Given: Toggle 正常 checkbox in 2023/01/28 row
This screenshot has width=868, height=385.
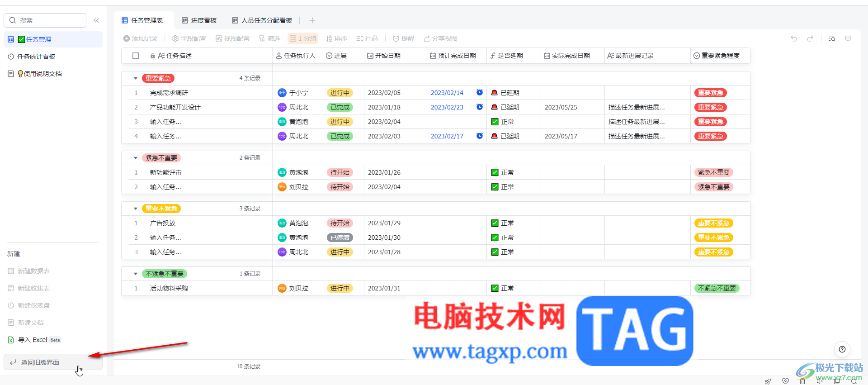Looking at the screenshot, I should point(495,252).
